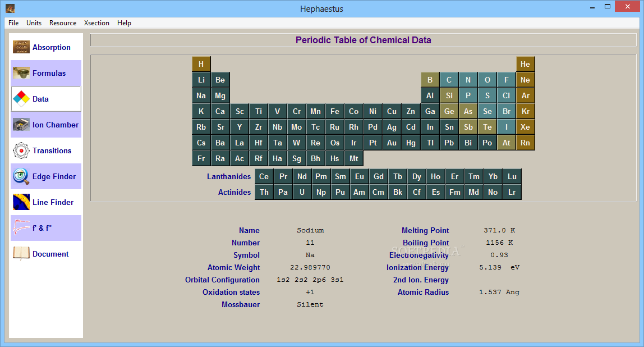This screenshot has height=347, width=644.
Task: Pick the calcium Ca element
Action: (220, 111)
